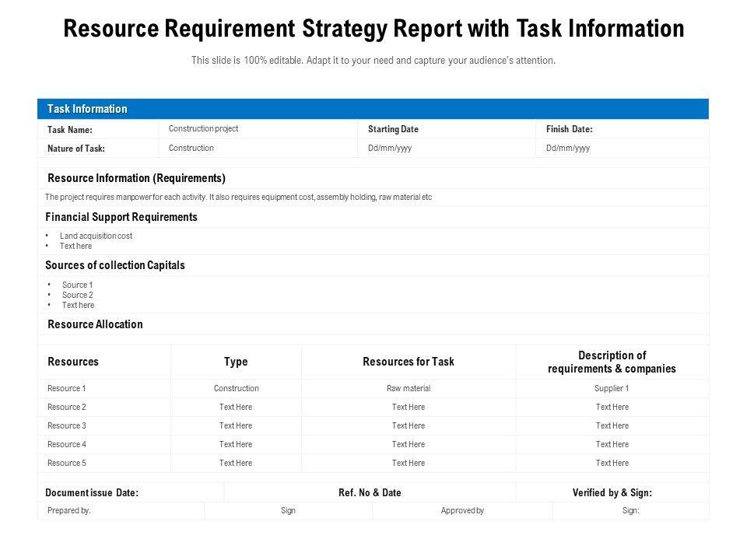Image resolution: width=747 pixels, height=560 pixels.
Task: Click the 'Nature of Task:' label
Action: [x=76, y=149]
